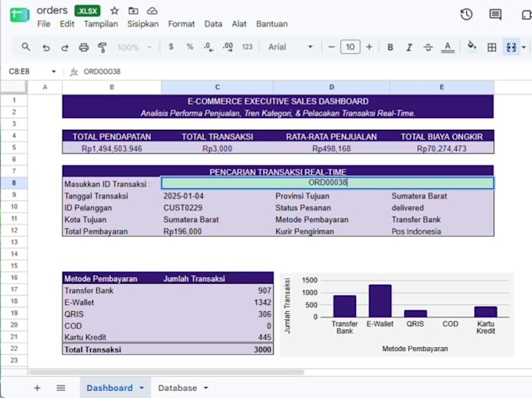Screen dimensions: 532x398
Task: Open the all sheets list
Action: pos(61,388)
